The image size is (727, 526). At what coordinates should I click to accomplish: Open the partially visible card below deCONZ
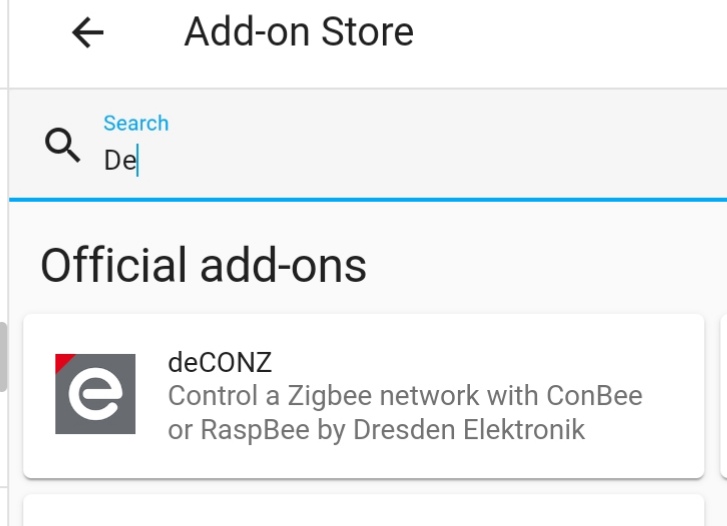tap(363, 510)
